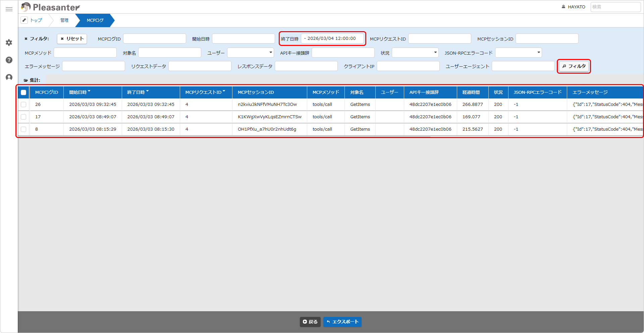
Task: Go to the 管理 breadcrumb
Action: click(x=64, y=20)
